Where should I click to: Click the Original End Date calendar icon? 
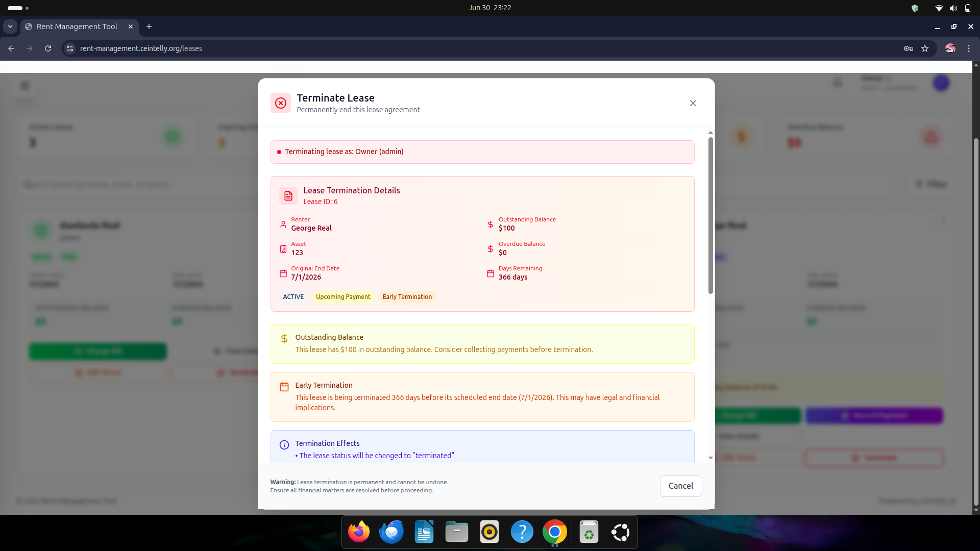tap(283, 273)
